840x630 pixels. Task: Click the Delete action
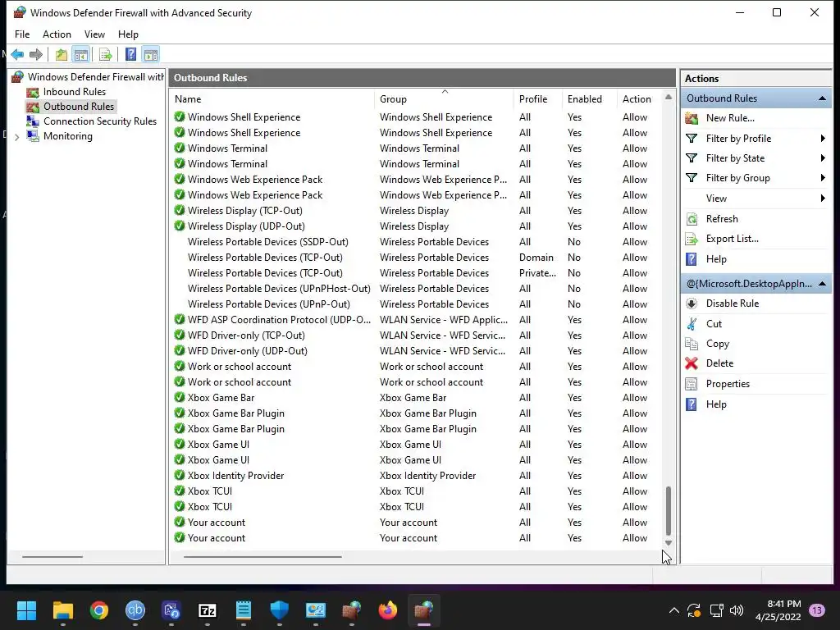point(719,363)
